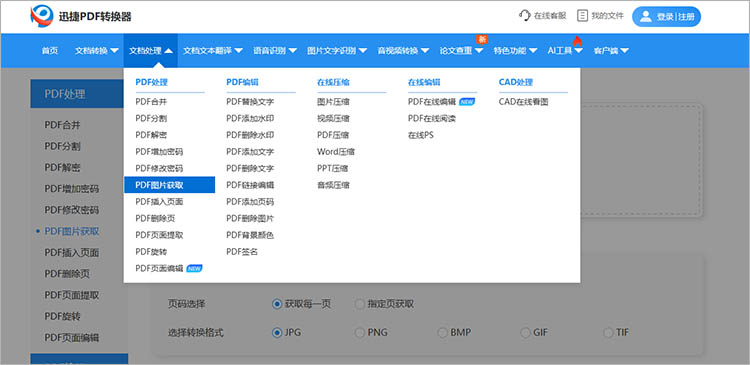Select PDF图片获取 highlighted menu item
Image resolution: width=750 pixels, height=365 pixels.
(169, 185)
